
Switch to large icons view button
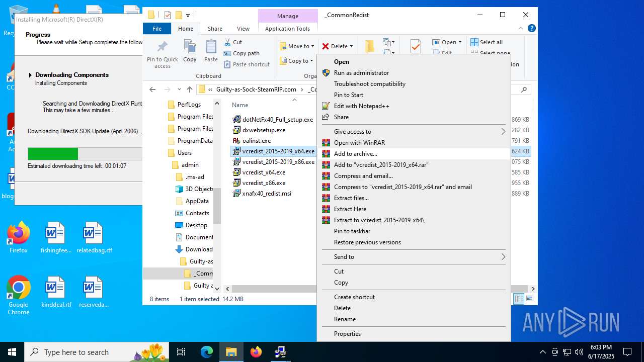(x=529, y=299)
